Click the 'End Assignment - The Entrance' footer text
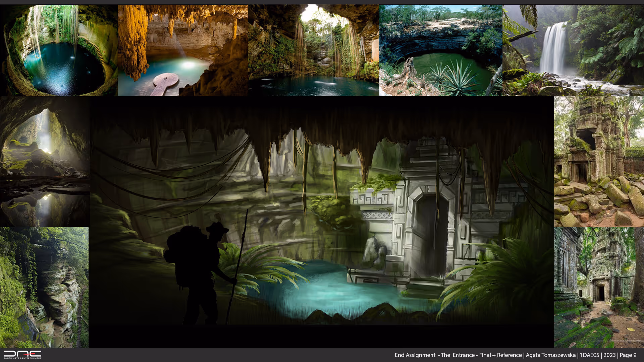Viewport: 644px width, 362px height. 435,355
